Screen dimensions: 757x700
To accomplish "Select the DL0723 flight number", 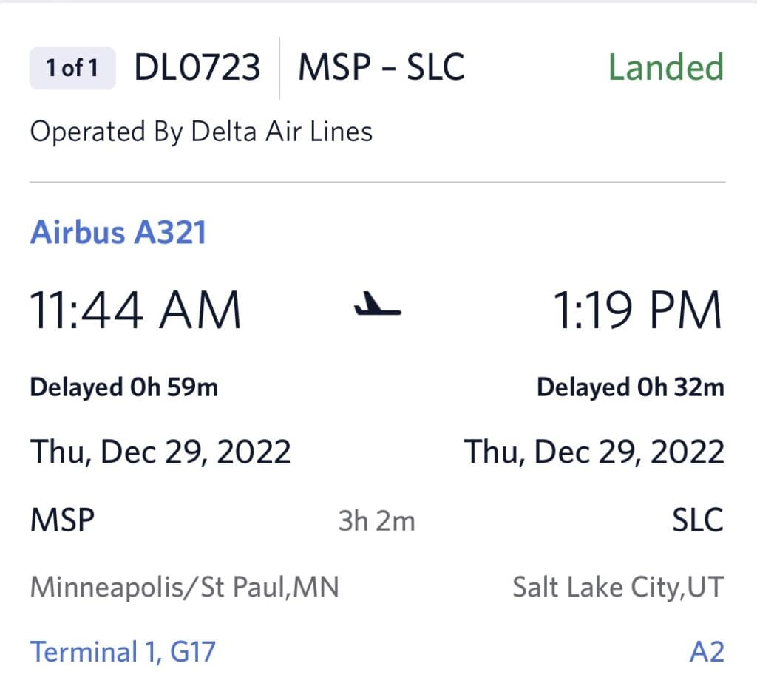I will (x=197, y=67).
